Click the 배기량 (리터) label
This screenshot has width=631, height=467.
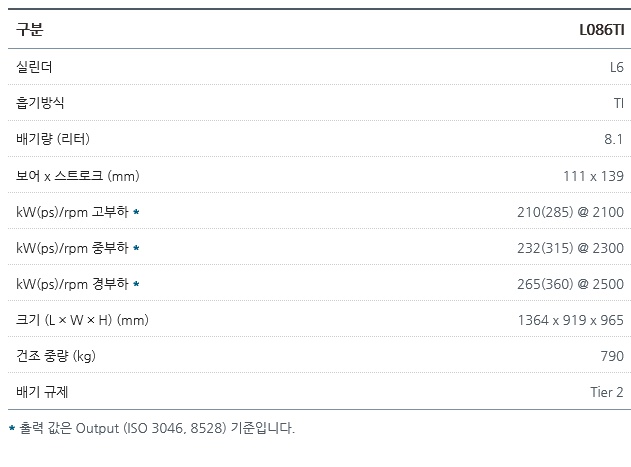tap(53, 139)
